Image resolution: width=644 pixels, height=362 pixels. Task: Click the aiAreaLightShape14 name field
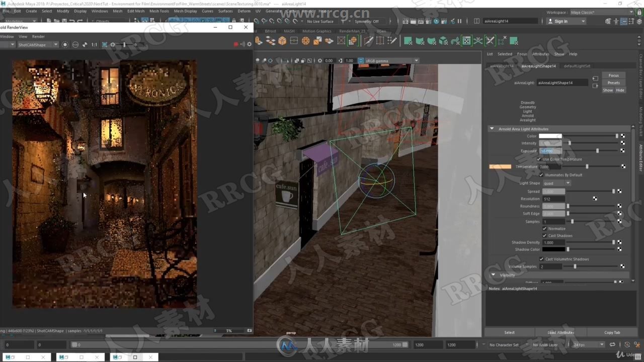click(562, 82)
